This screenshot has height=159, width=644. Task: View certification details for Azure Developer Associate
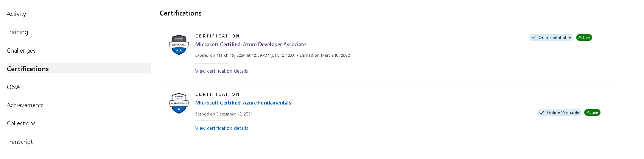(x=221, y=71)
